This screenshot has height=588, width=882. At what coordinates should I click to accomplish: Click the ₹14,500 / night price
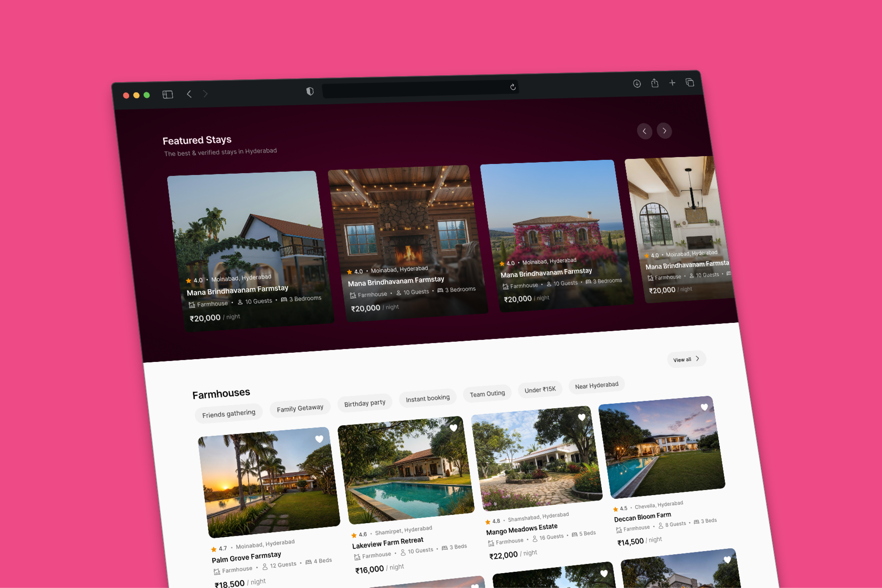click(639, 541)
